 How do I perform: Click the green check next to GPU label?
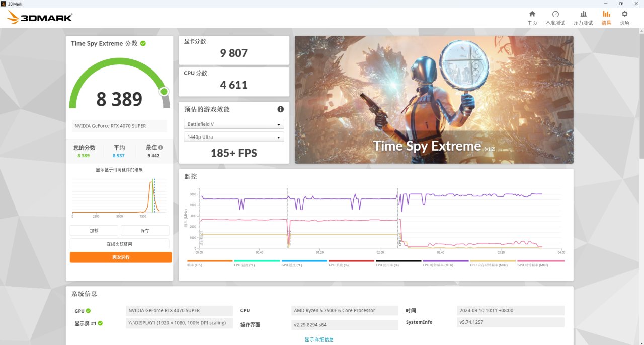point(88,311)
